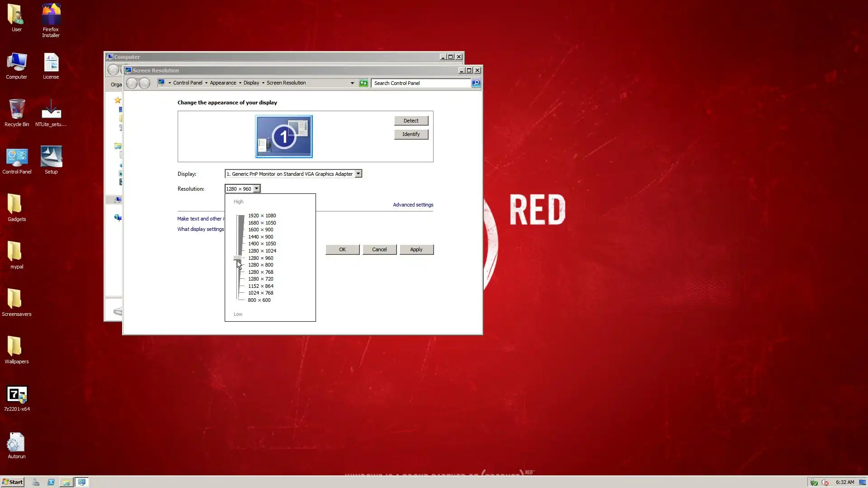Open the Firefox Installer icon
The height and width of the screenshot is (488, 868).
pos(51,15)
